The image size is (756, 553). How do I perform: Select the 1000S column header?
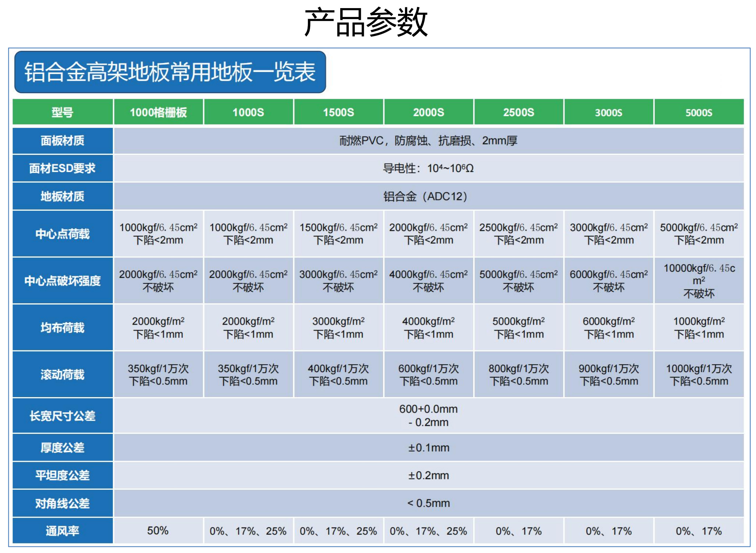[x=248, y=112]
